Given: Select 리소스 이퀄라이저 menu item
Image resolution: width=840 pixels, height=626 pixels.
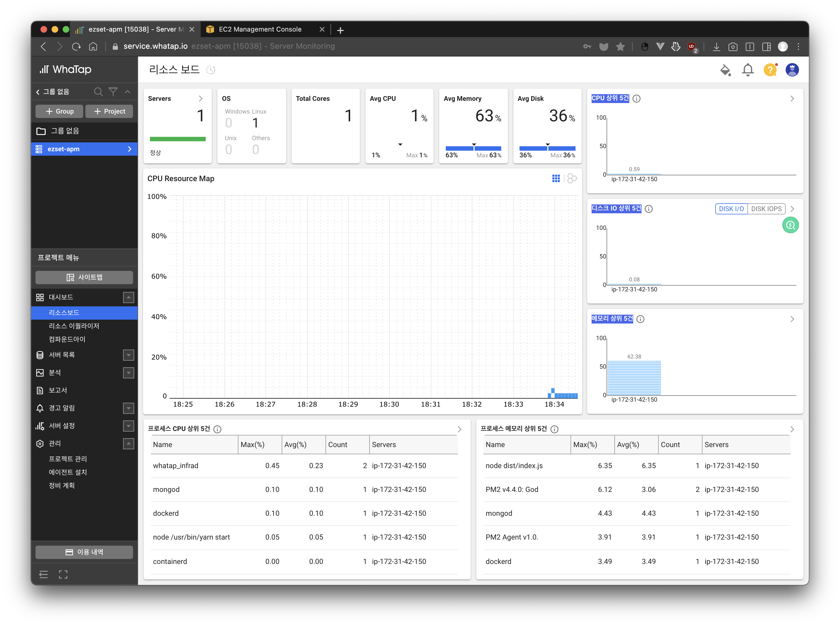Looking at the screenshot, I should coord(75,325).
